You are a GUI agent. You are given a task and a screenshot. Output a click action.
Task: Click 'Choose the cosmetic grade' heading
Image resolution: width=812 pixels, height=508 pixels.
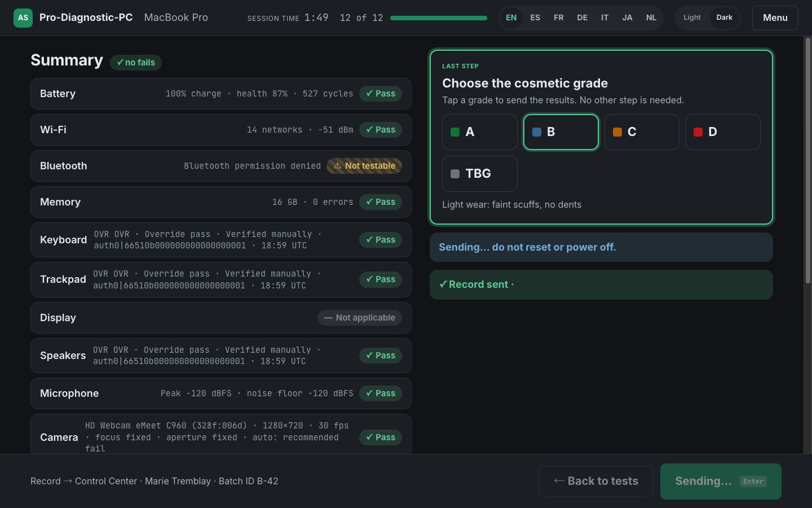pos(525,84)
